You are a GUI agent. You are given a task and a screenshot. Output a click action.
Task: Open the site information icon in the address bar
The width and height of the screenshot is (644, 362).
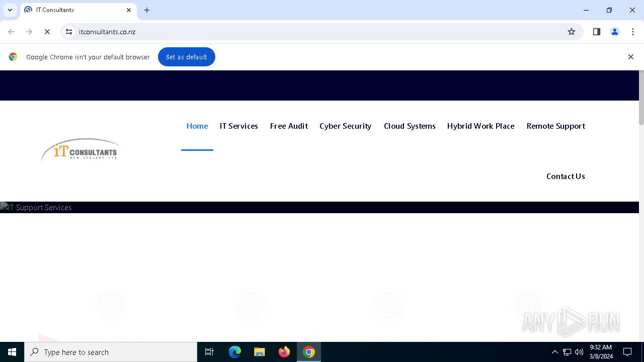(x=69, y=32)
